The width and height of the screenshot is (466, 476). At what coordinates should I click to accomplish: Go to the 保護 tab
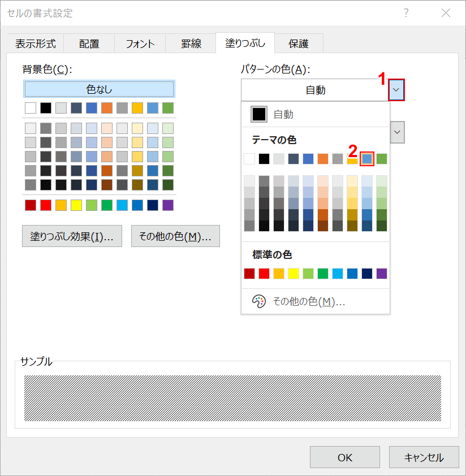[299, 44]
